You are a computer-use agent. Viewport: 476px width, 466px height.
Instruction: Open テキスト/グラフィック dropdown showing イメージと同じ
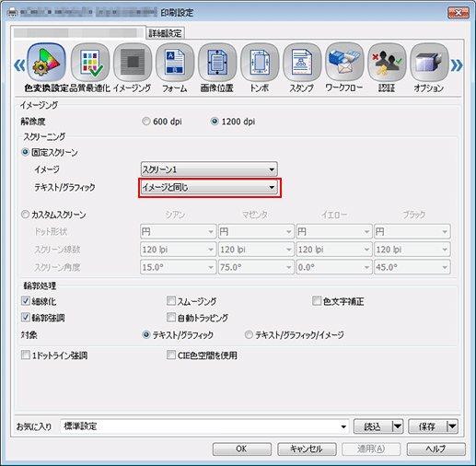click(x=209, y=187)
